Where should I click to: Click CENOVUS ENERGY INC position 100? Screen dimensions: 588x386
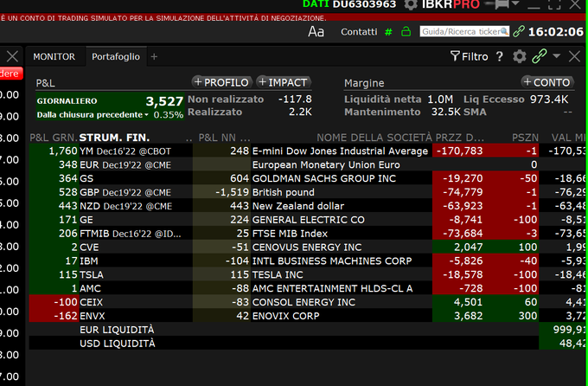coord(527,247)
